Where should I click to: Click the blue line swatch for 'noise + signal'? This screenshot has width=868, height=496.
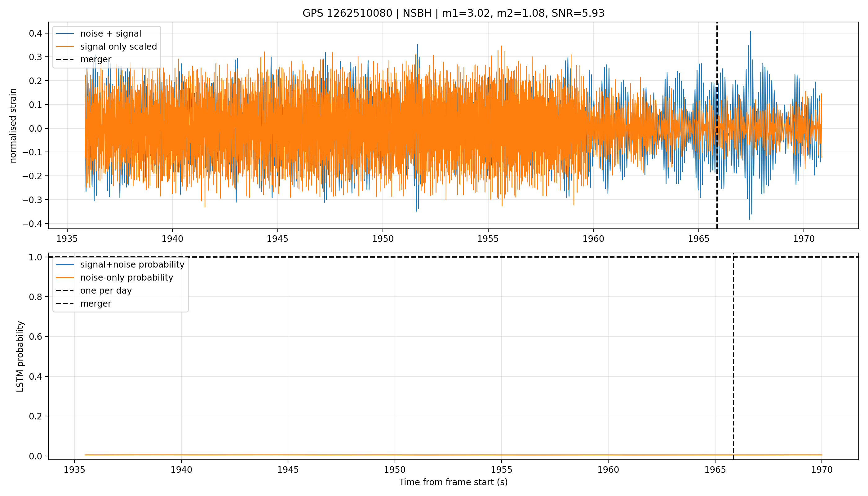click(65, 33)
